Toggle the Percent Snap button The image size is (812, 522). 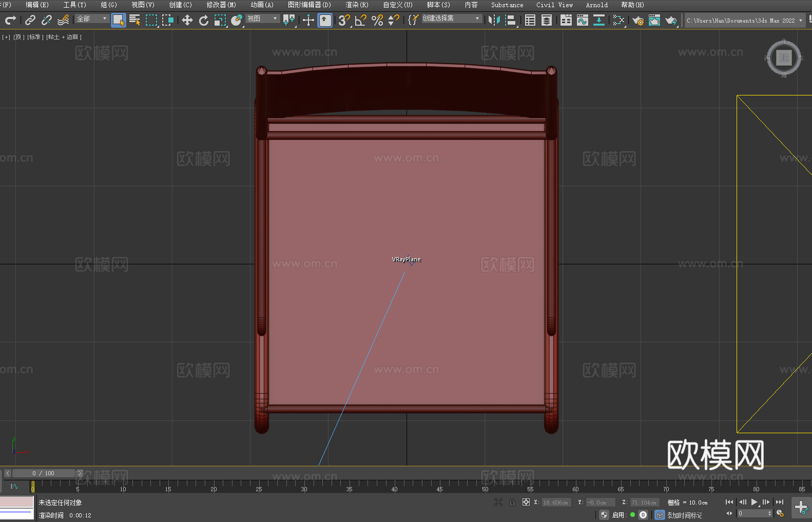click(x=377, y=20)
